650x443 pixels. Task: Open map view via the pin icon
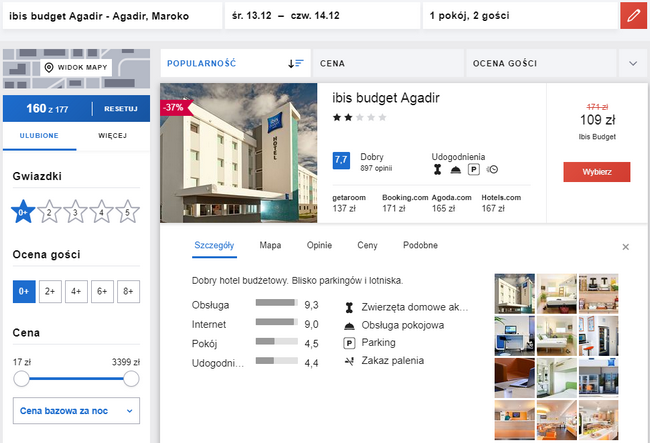[49, 67]
